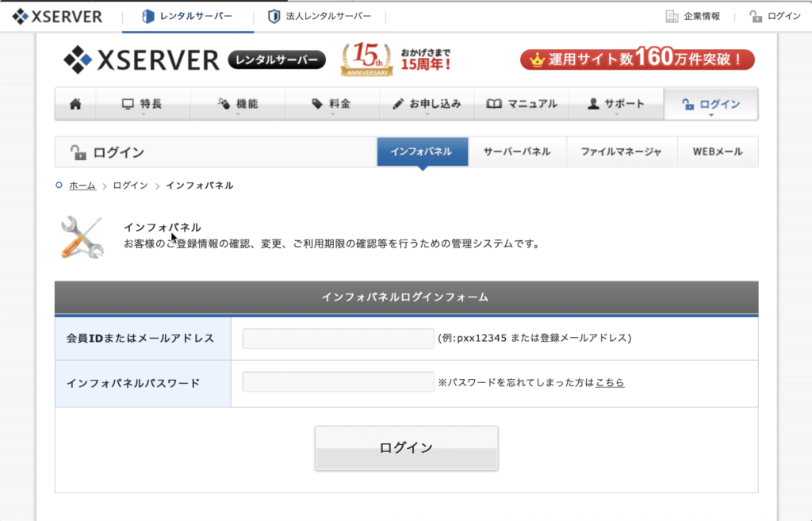Screen dimensions: 812x521
Task: Click the large XSERVER レンタルサーバー logo
Action: point(193,59)
